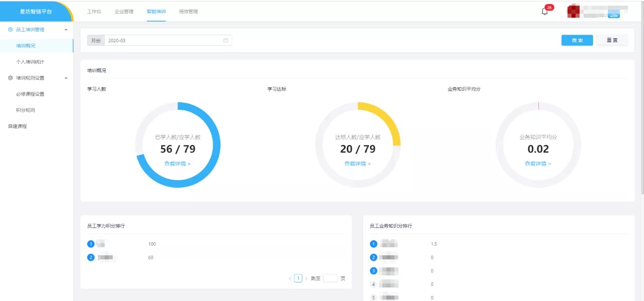Select the 智能培训 tab
Viewport: 644px width, 301px height.
coord(156,12)
